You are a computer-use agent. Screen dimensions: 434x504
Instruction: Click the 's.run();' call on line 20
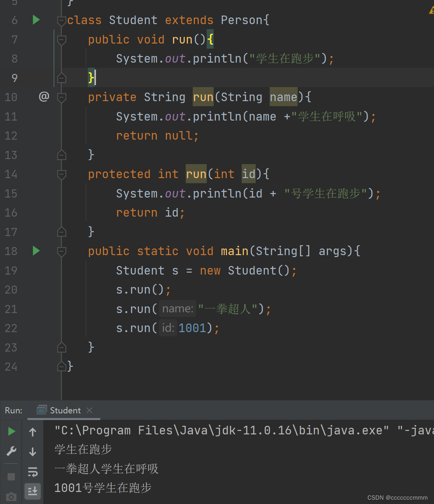click(x=143, y=289)
